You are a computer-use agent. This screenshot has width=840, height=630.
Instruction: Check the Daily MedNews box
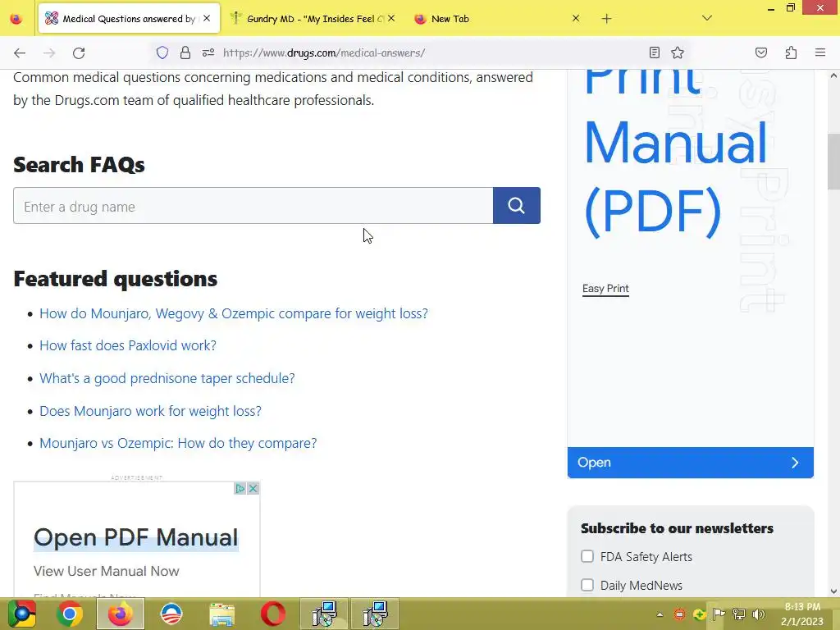point(587,585)
